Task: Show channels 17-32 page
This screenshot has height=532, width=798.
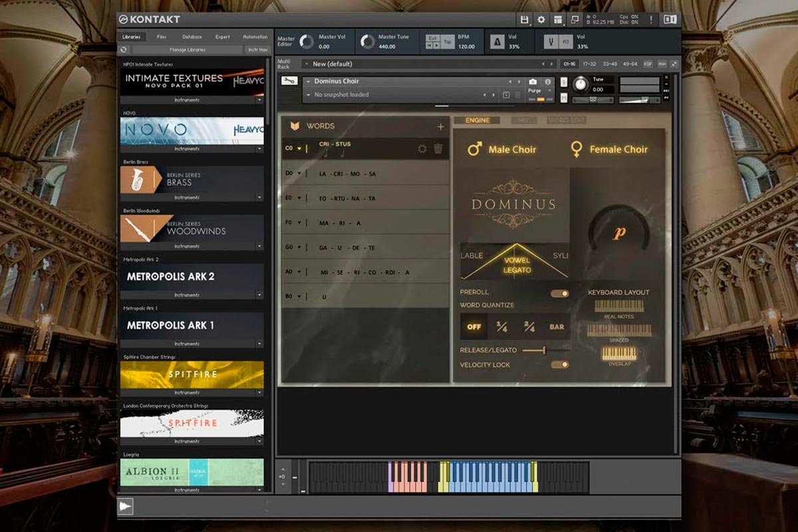Action: pyautogui.click(x=589, y=64)
